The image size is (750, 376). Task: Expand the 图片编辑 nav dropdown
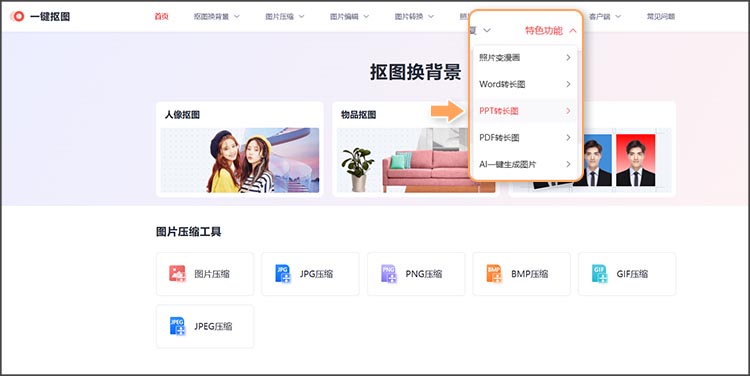pos(349,16)
